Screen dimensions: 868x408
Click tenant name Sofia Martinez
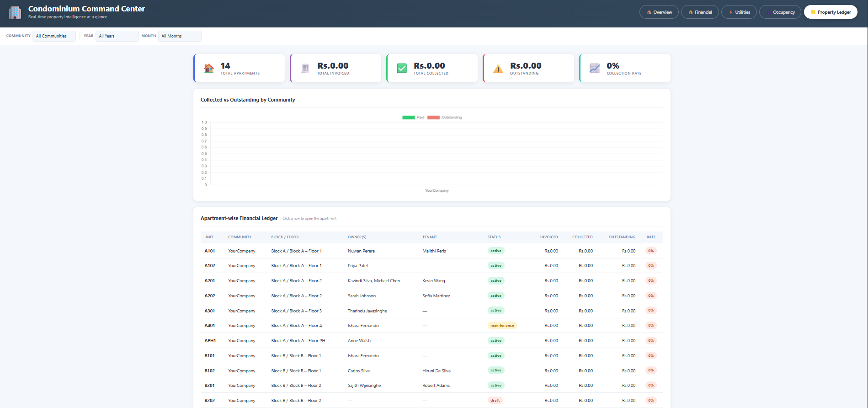tap(436, 296)
